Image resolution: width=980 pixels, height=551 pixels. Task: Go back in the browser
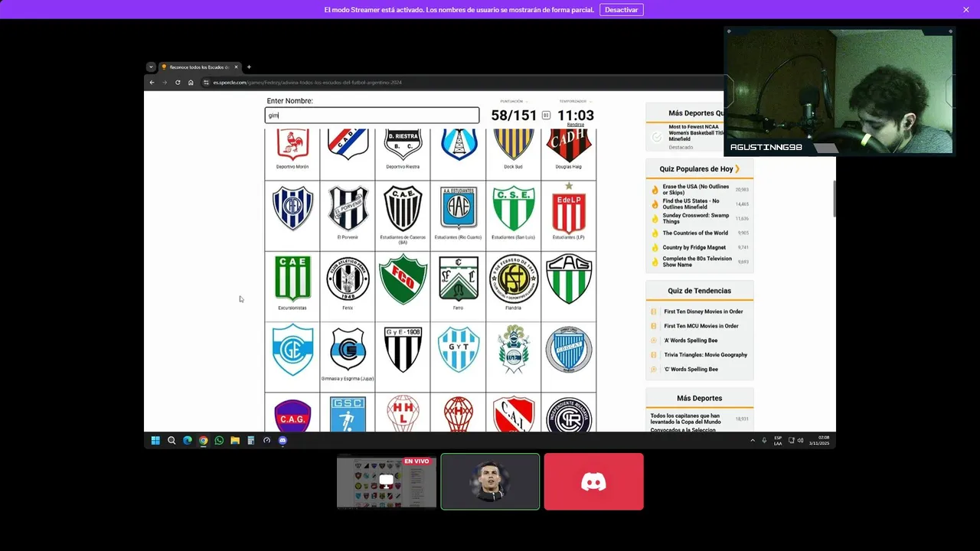[x=152, y=83]
